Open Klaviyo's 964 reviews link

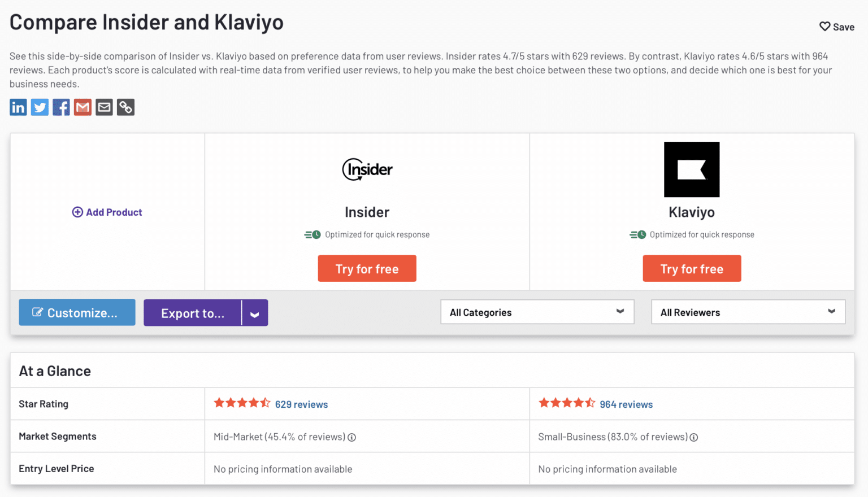click(x=626, y=404)
